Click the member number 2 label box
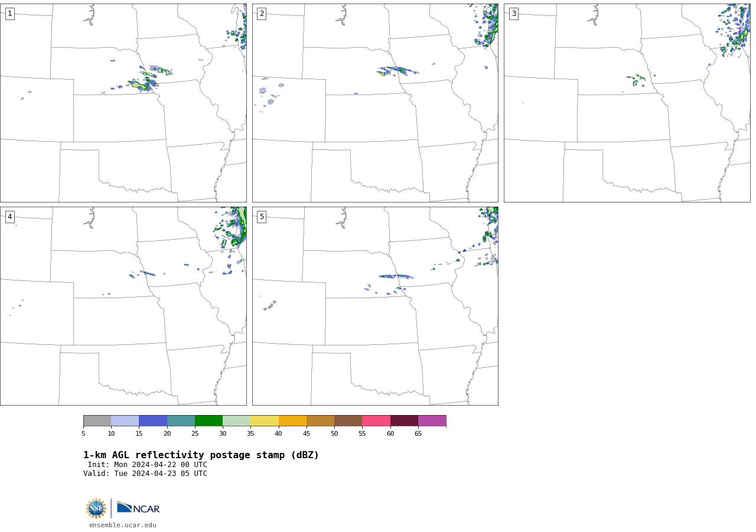 262,14
